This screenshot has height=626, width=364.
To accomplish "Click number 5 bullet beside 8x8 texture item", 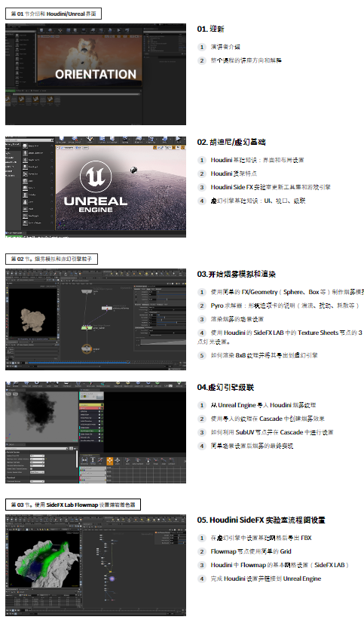I will (x=202, y=355).
